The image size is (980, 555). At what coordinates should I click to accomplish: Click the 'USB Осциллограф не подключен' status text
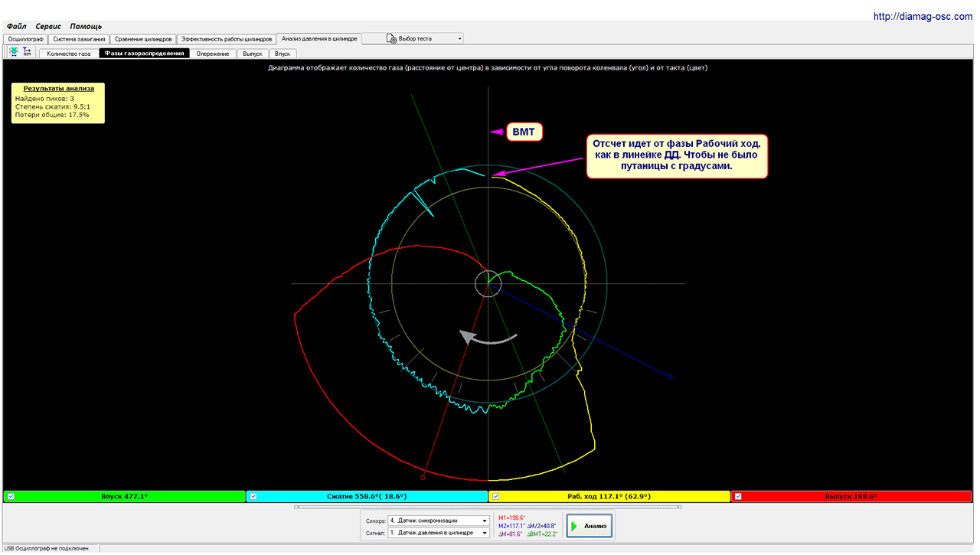[x=46, y=549]
